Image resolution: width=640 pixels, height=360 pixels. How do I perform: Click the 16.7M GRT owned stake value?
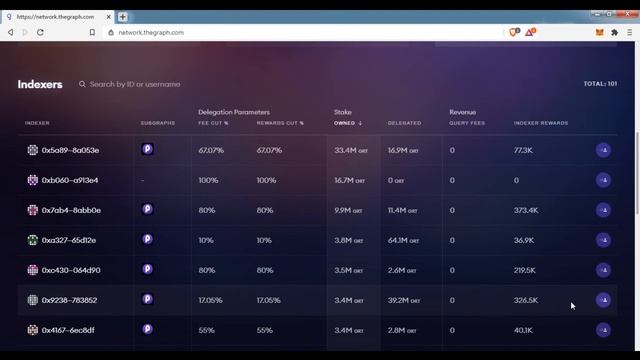350,180
